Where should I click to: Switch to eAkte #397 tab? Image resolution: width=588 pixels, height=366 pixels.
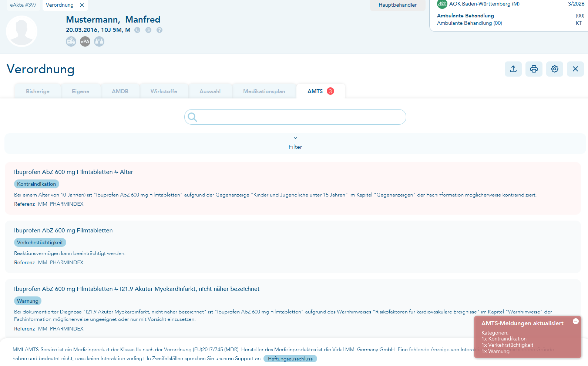point(23,5)
